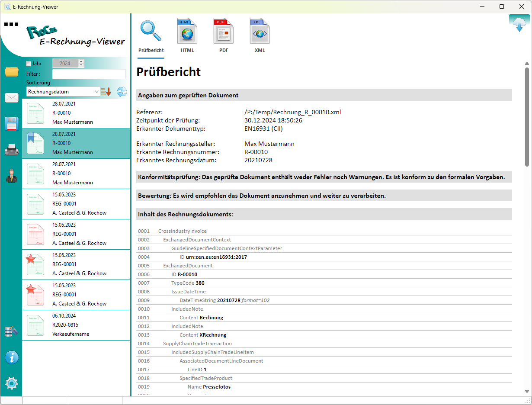Click the report vertical scrollbar thumb
Screen dimensions: 532x405
click(x=527, y=117)
